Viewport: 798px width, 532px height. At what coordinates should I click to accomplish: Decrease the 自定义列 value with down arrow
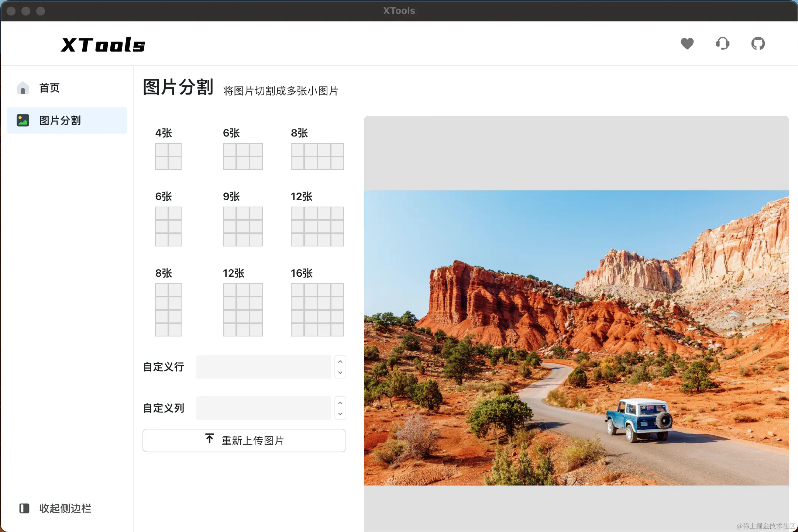(x=340, y=414)
